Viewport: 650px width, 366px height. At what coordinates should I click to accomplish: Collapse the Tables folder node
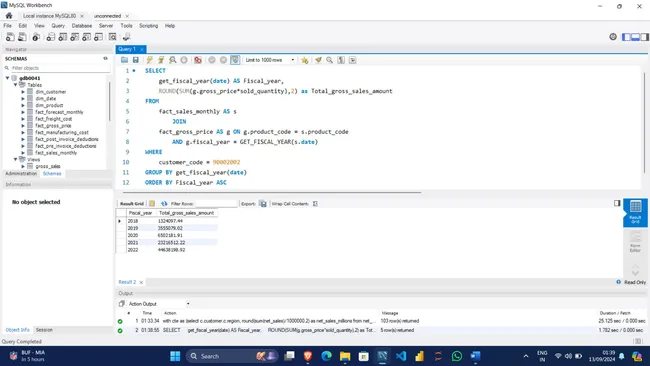pos(15,85)
